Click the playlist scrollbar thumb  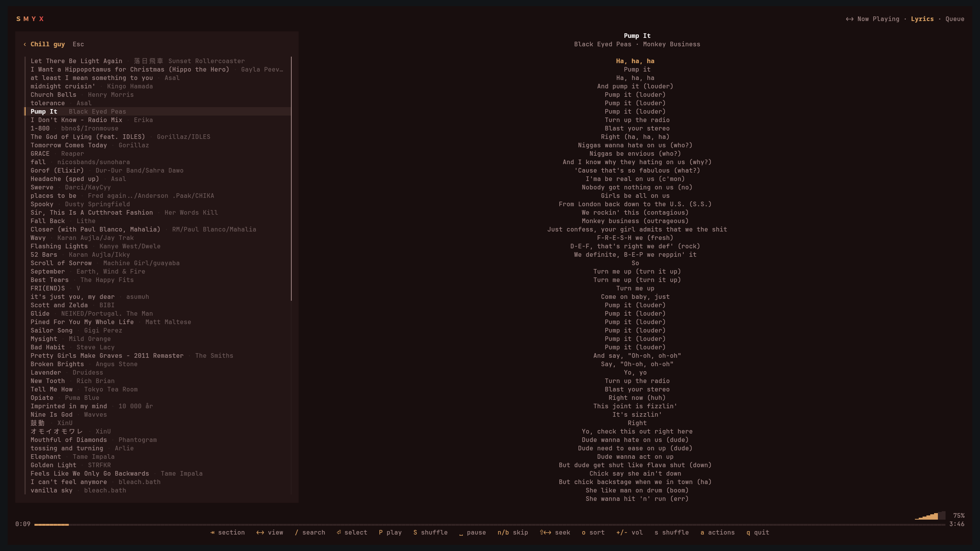tap(291, 179)
